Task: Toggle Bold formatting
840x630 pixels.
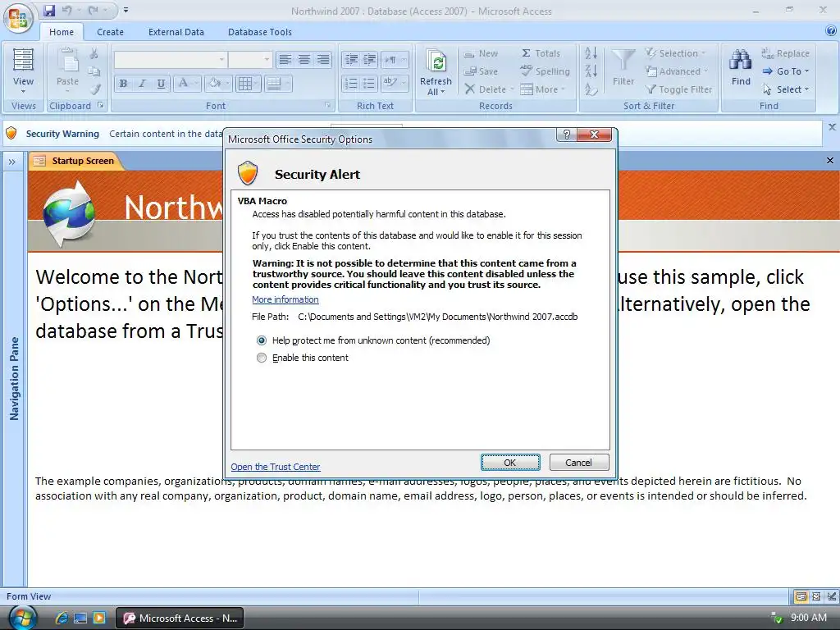Action: [x=123, y=84]
